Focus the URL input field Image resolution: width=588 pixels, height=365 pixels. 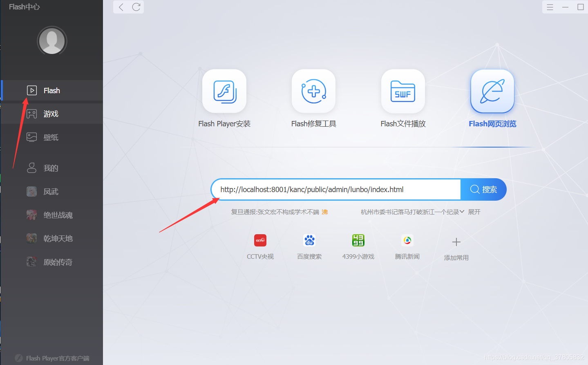[337, 189]
